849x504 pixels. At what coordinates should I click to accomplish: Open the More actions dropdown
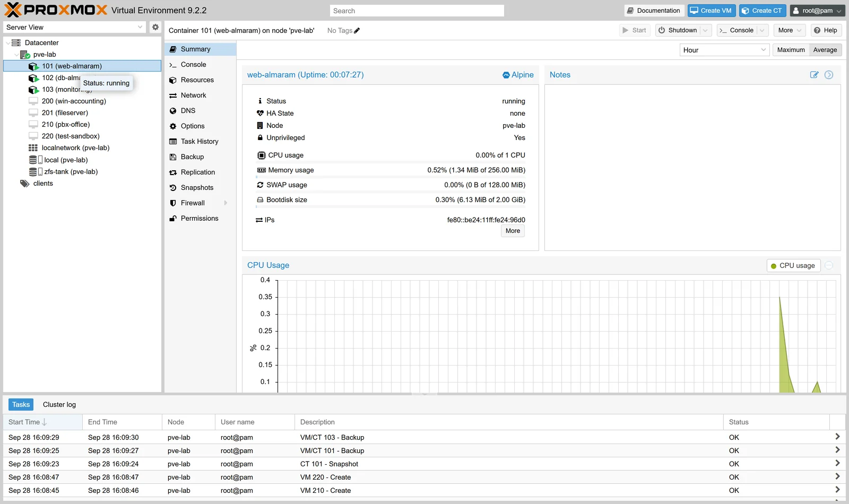click(789, 30)
